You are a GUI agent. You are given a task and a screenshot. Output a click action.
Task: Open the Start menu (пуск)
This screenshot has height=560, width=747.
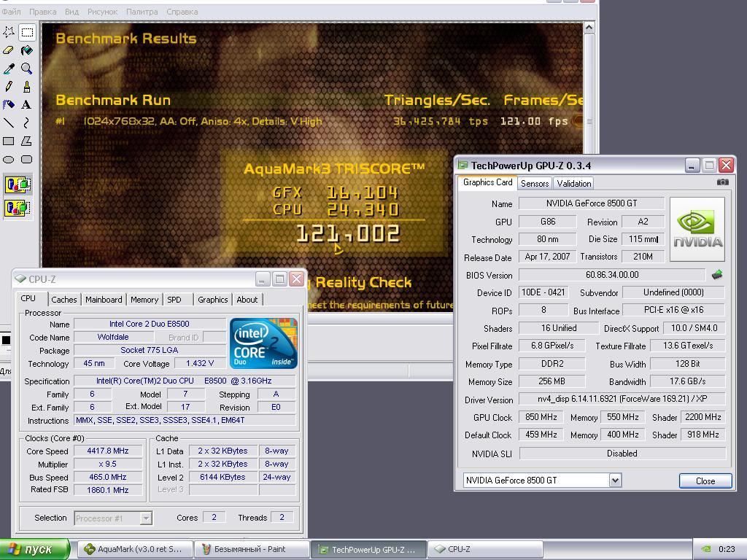[34, 549]
